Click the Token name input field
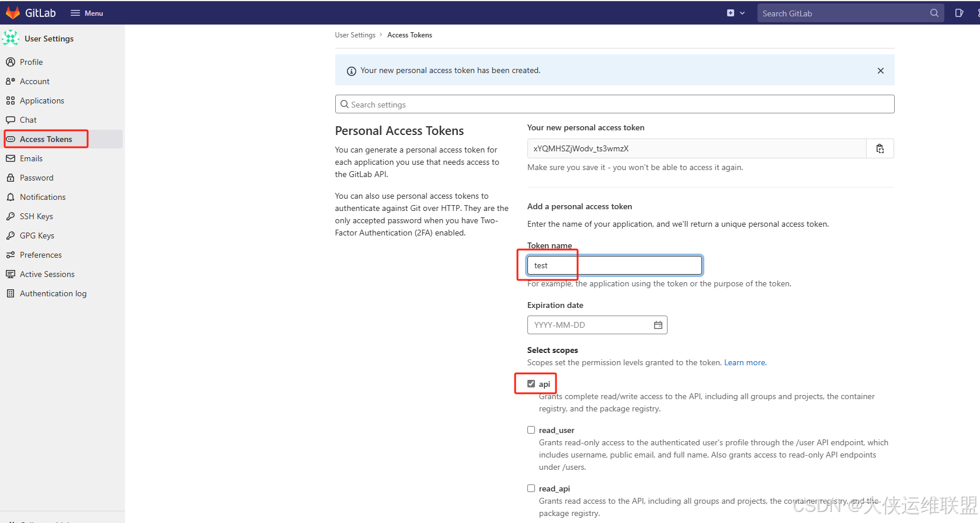 [x=614, y=265]
